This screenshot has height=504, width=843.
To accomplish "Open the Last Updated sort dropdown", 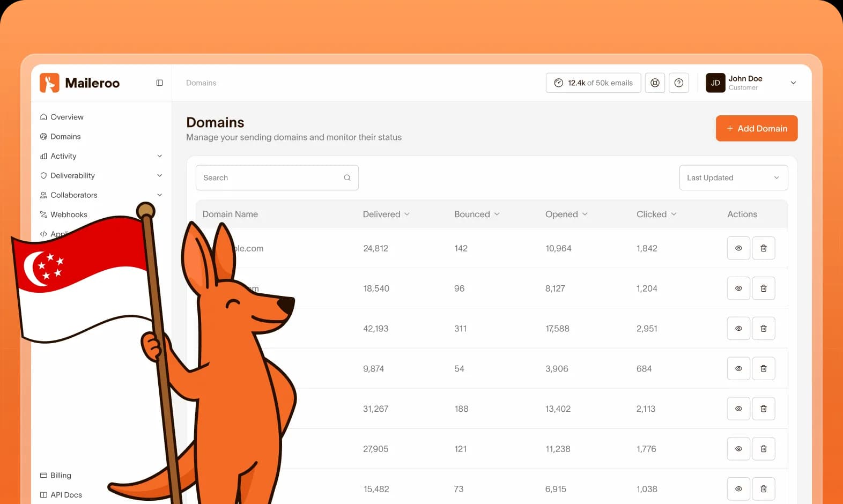I will tap(734, 177).
